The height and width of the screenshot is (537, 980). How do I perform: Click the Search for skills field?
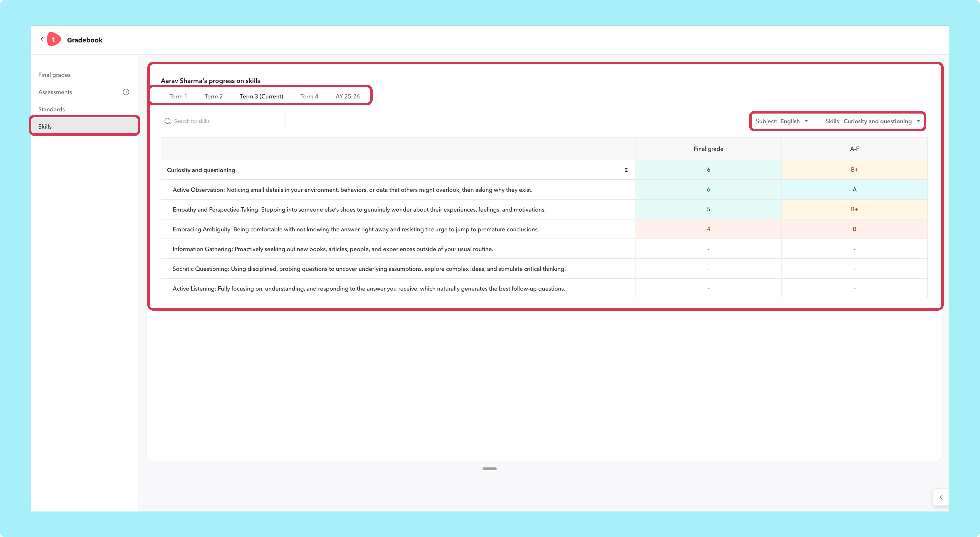[x=223, y=121]
